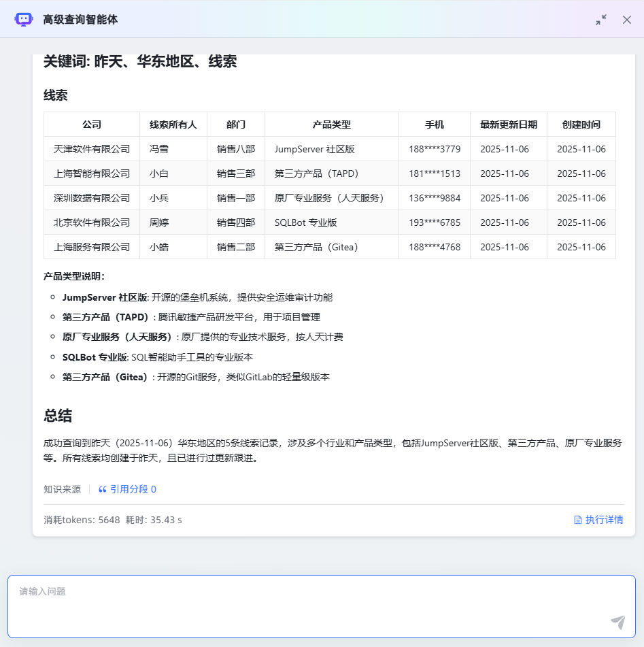The image size is (644, 647).
Task: Select cell 上海智能有限公司
Action: (92, 173)
